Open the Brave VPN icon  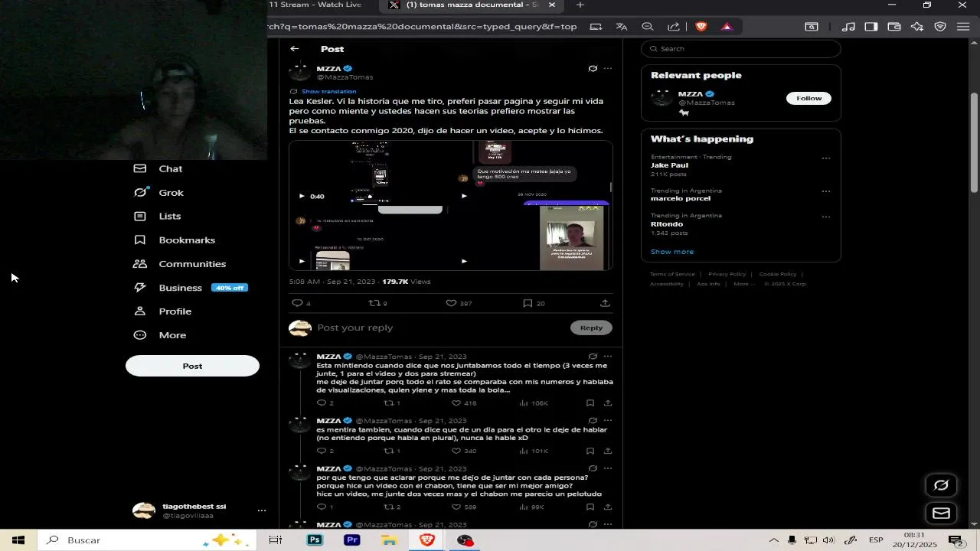click(940, 27)
